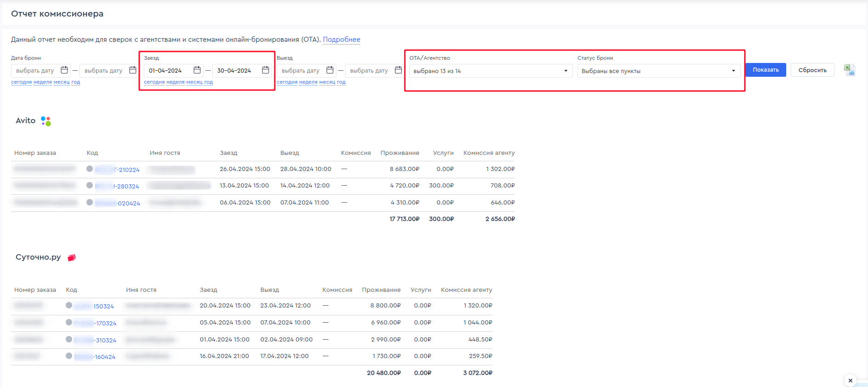Export report via Excel icon

pyautogui.click(x=849, y=70)
